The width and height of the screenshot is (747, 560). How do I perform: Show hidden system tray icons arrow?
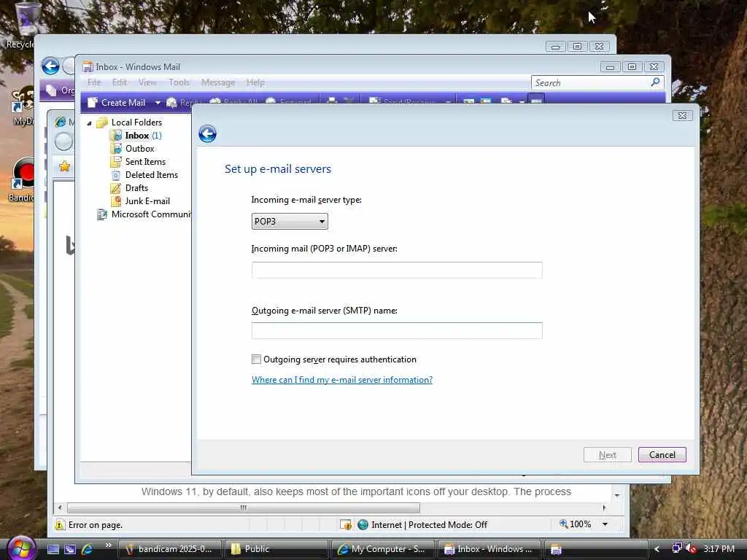(x=657, y=549)
